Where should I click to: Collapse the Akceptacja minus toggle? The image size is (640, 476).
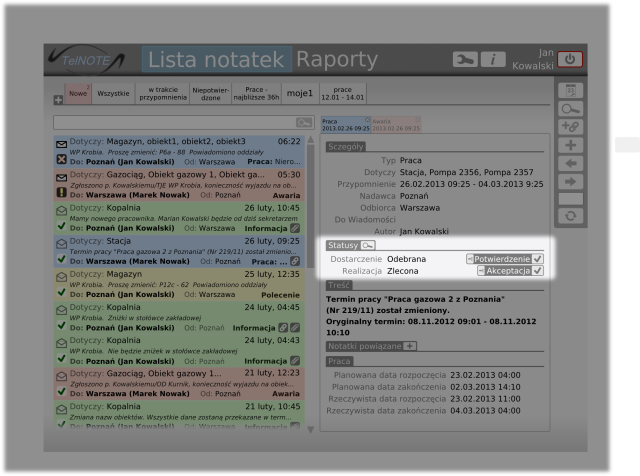point(481,271)
